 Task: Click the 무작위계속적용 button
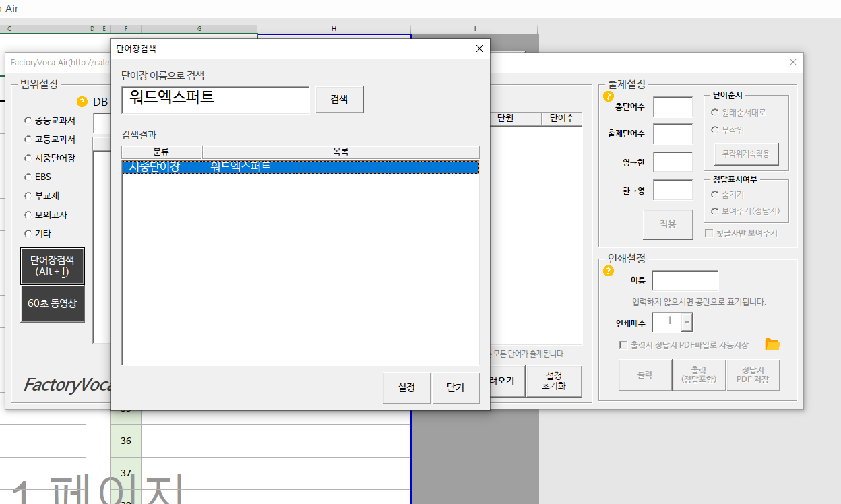click(x=745, y=154)
